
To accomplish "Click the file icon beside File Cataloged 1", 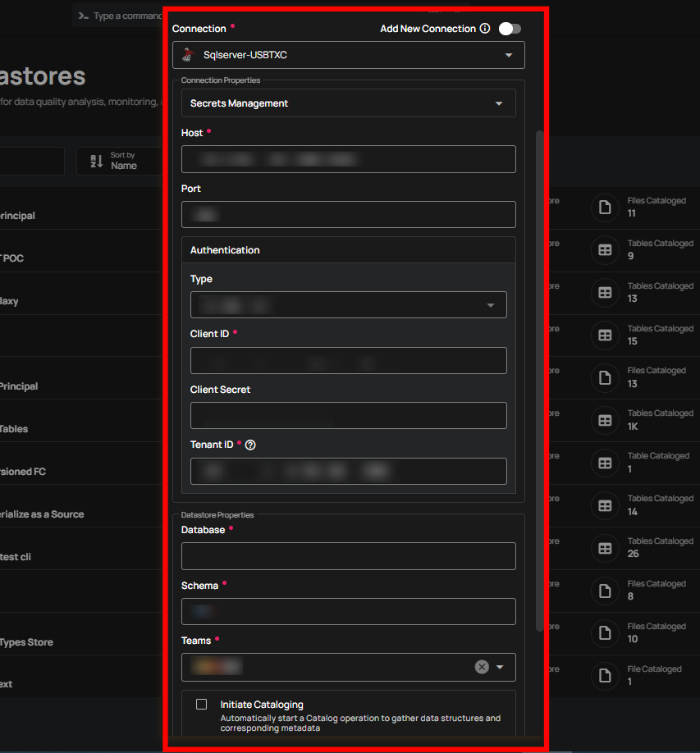I will (605, 676).
